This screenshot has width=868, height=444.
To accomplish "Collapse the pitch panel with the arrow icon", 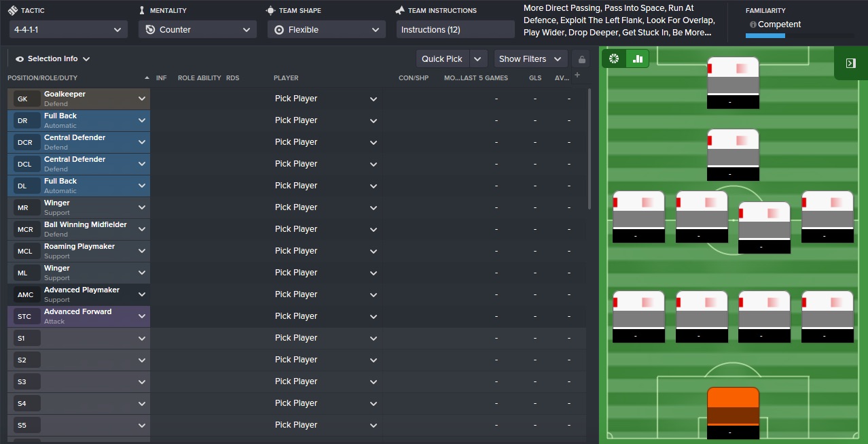I will pos(850,63).
